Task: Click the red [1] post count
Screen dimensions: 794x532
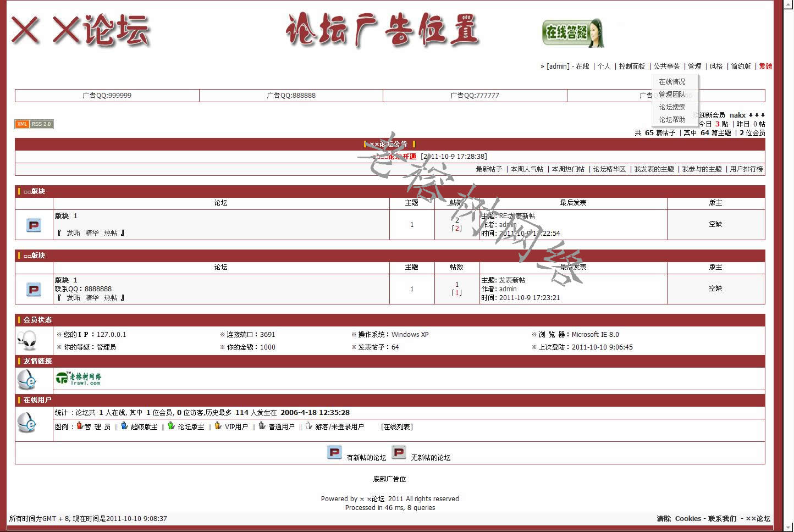Action: pos(456,293)
